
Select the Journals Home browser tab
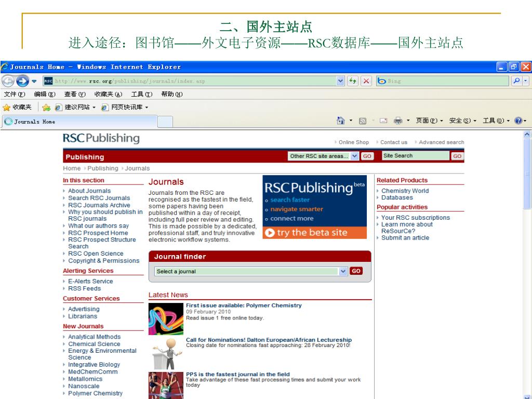coord(80,122)
